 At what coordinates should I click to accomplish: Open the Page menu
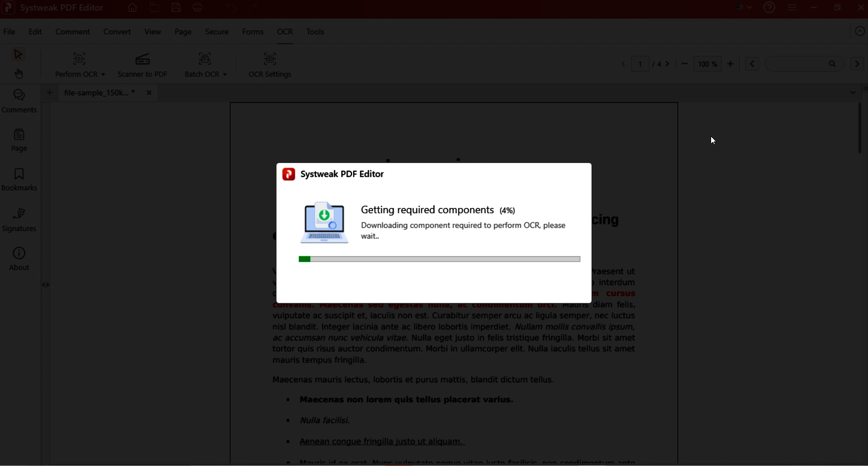click(183, 32)
